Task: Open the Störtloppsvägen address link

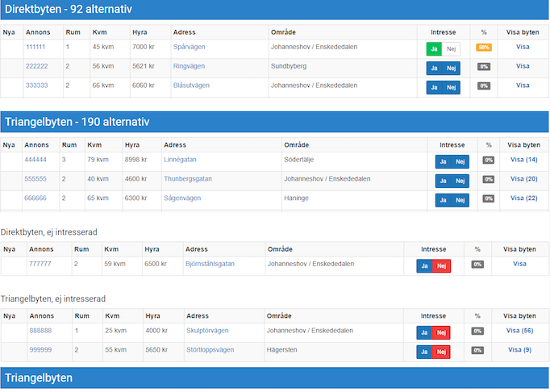Action: [x=210, y=349]
